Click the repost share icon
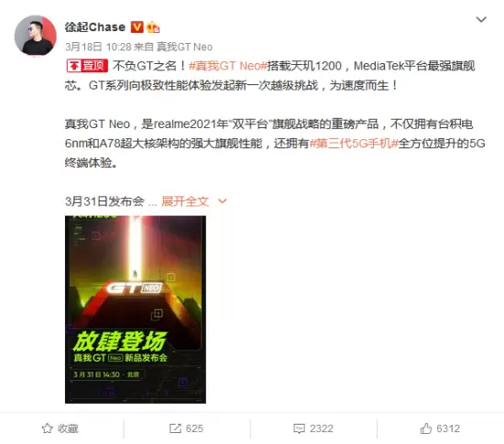The height and width of the screenshot is (444, 504). [x=175, y=428]
